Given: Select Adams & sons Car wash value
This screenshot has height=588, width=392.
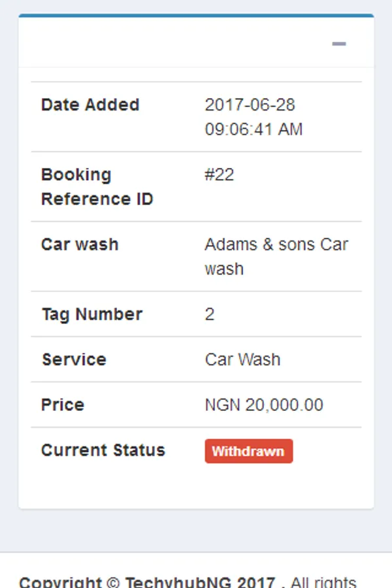Looking at the screenshot, I should pyautogui.click(x=276, y=255).
